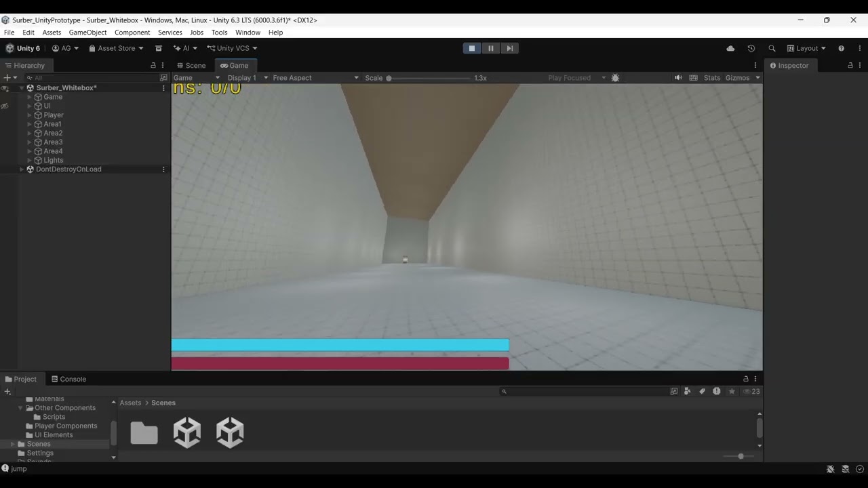Select the UI object in Hierarchy
Screen dimensions: 868x488
(x=47, y=106)
